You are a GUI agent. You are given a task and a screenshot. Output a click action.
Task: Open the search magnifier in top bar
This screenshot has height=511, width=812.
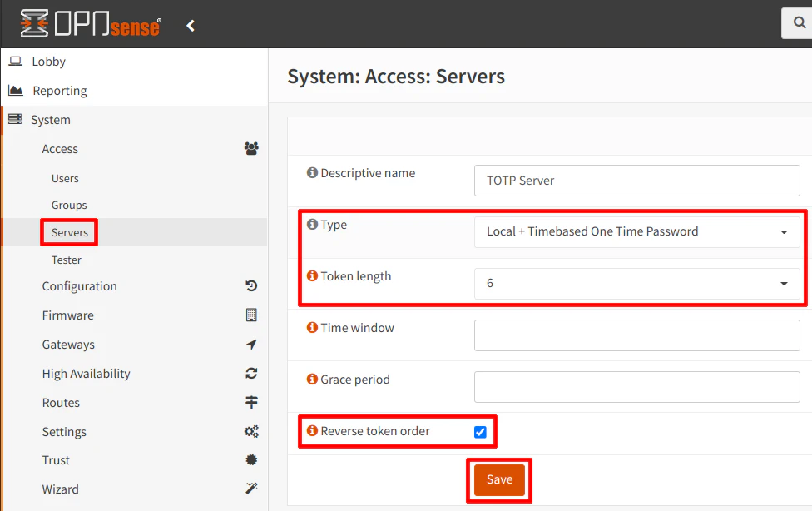[800, 22]
